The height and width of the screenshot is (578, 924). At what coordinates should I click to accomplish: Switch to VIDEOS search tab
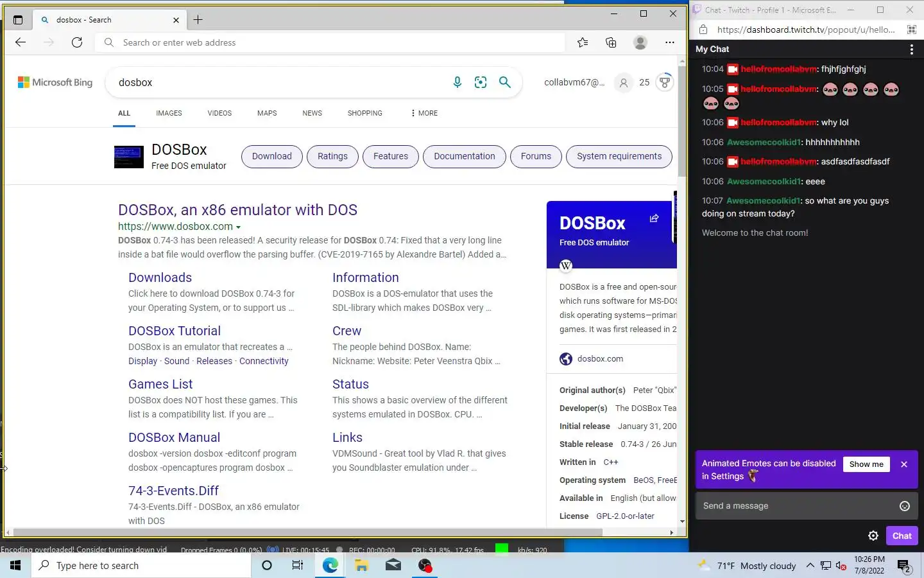click(219, 113)
